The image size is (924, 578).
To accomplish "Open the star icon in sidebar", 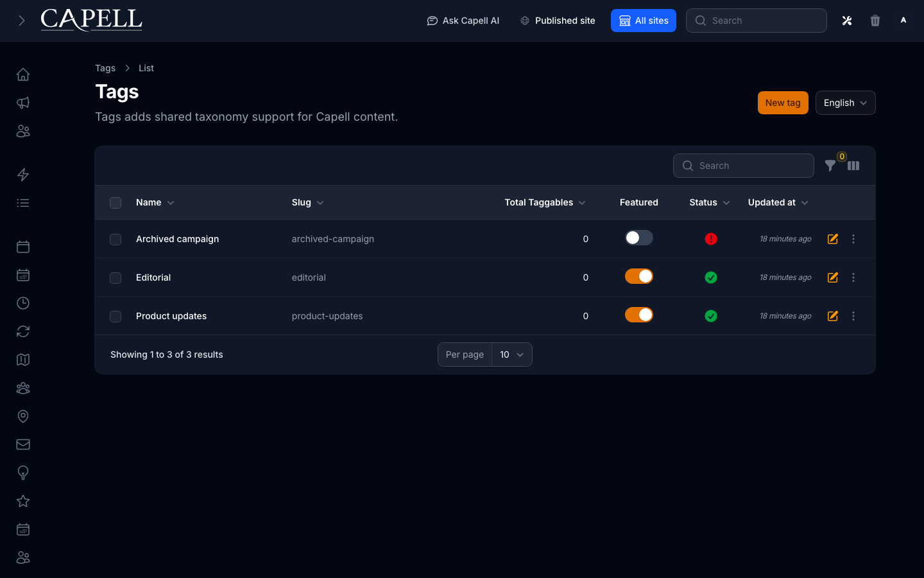I will click(x=23, y=501).
